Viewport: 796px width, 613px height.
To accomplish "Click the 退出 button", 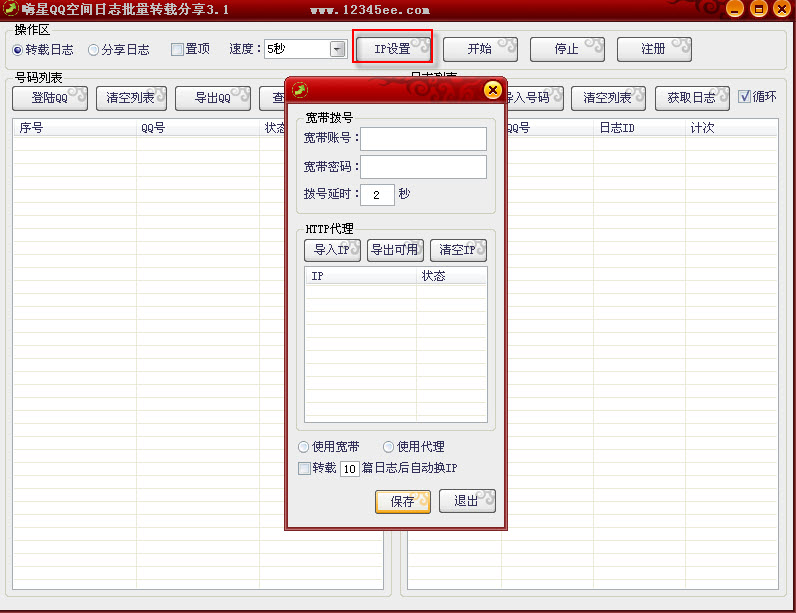I will click(467, 501).
